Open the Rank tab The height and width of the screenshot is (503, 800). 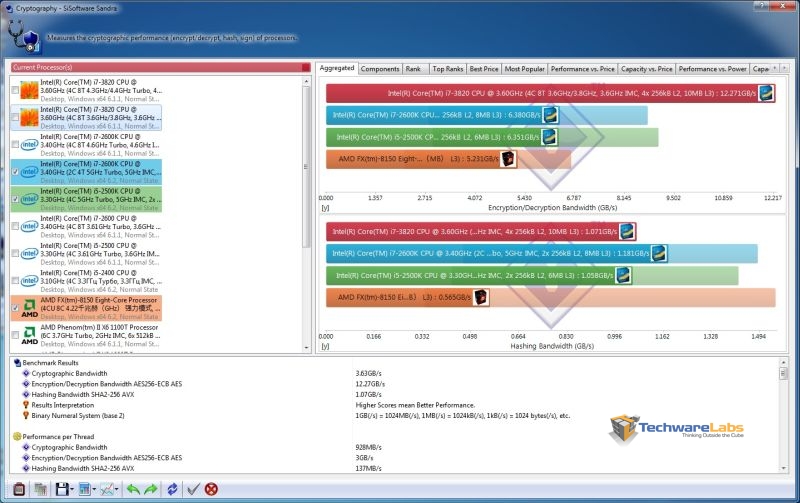click(x=413, y=68)
